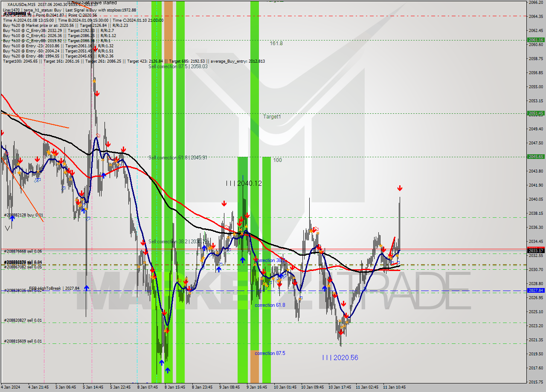Click the 2066.20 price scale value
The height and width of the screenshot is (392, 546).
click(x=535, y=3)
